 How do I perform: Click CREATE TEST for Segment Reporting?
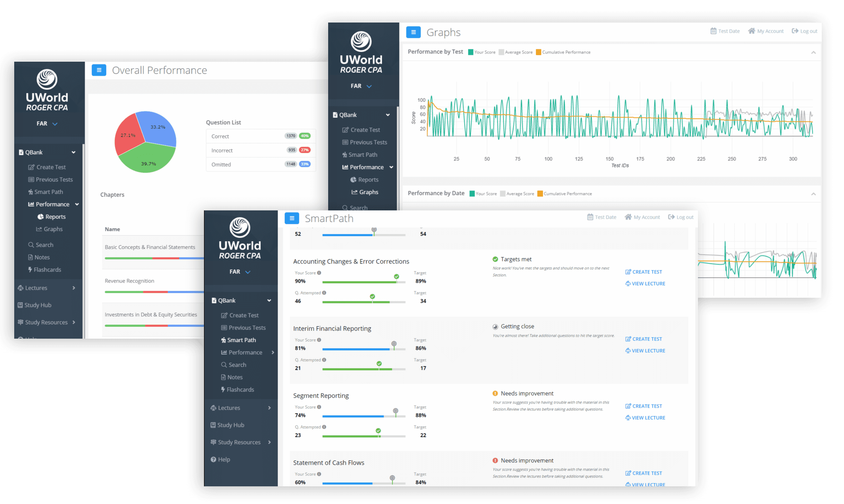[x=643, y=406]
